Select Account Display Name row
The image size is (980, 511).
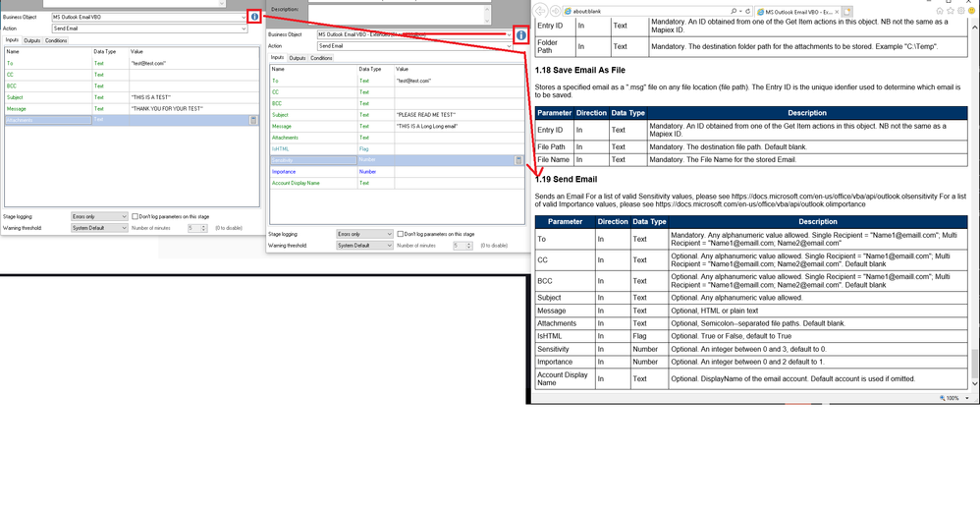coord(397,183)
